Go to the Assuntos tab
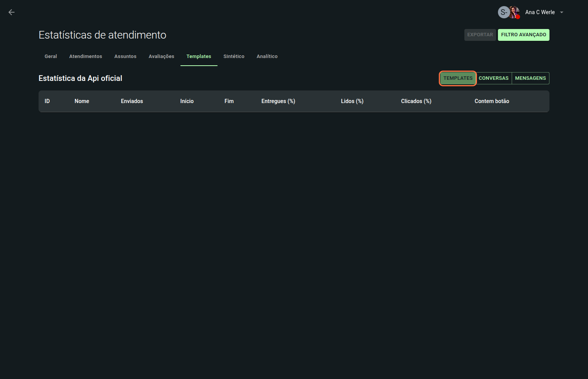 125,56
